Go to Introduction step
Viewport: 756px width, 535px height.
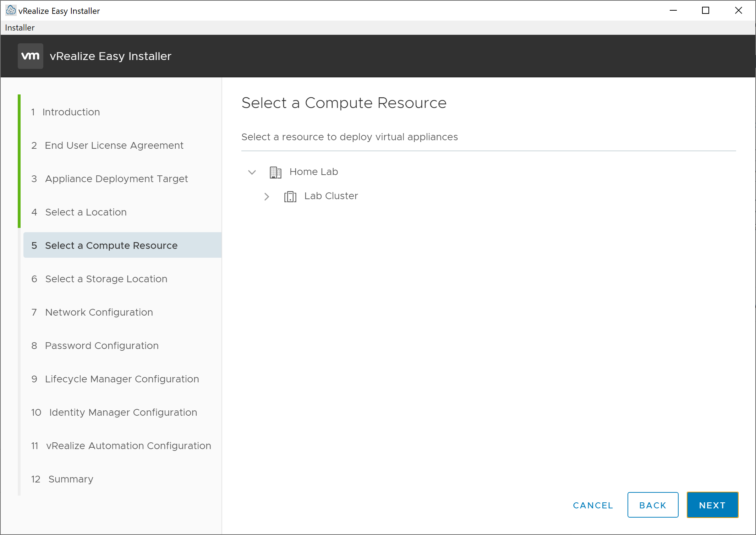click(x=71, y=112)
